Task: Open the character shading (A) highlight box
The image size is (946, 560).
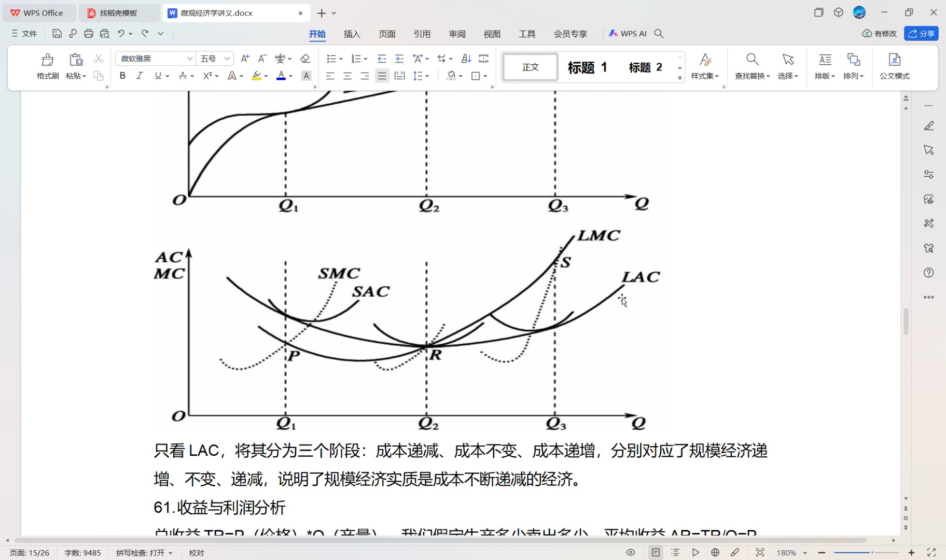Action: pos(307,76)
